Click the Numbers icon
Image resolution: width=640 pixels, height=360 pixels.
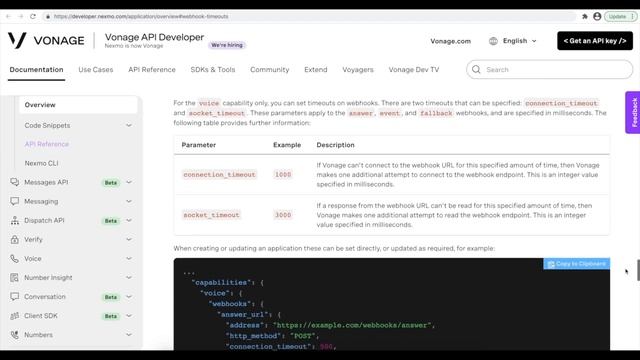[15, 335]
